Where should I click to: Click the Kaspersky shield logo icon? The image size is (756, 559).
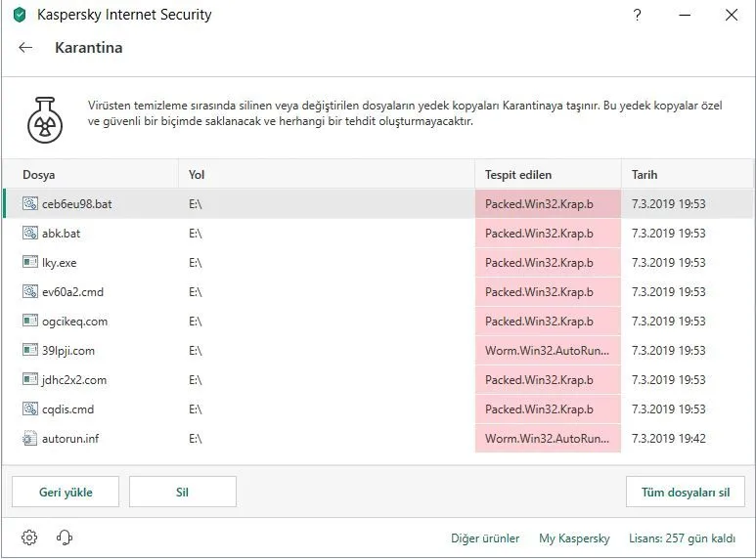tap(20, 15)
